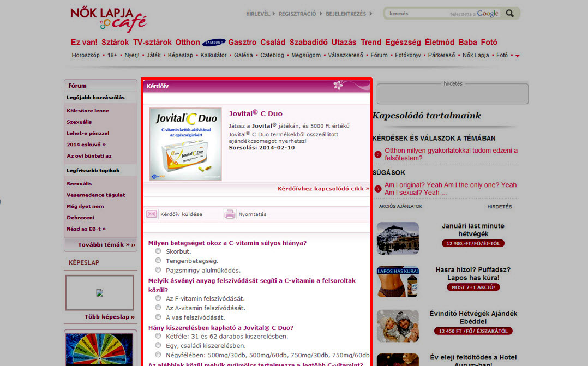The image size is (588, 366).
Task: Expand the arrow next to Hírlevél
Action: 274,14
